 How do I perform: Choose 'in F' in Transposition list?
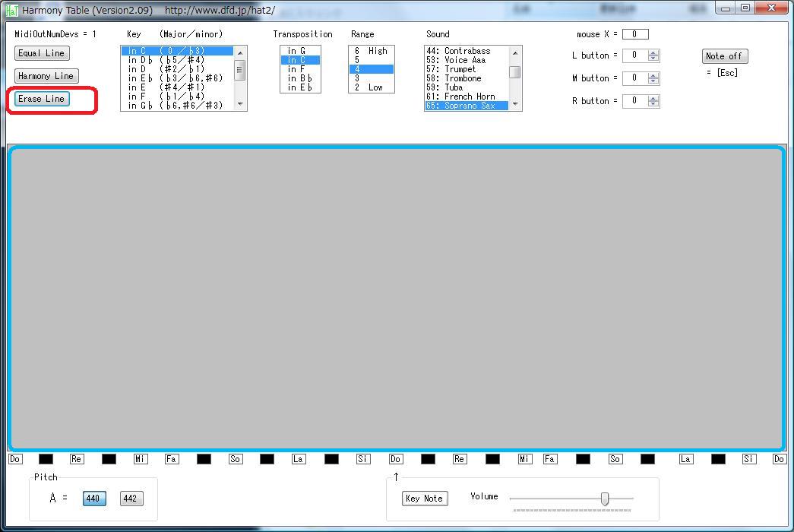300,69
